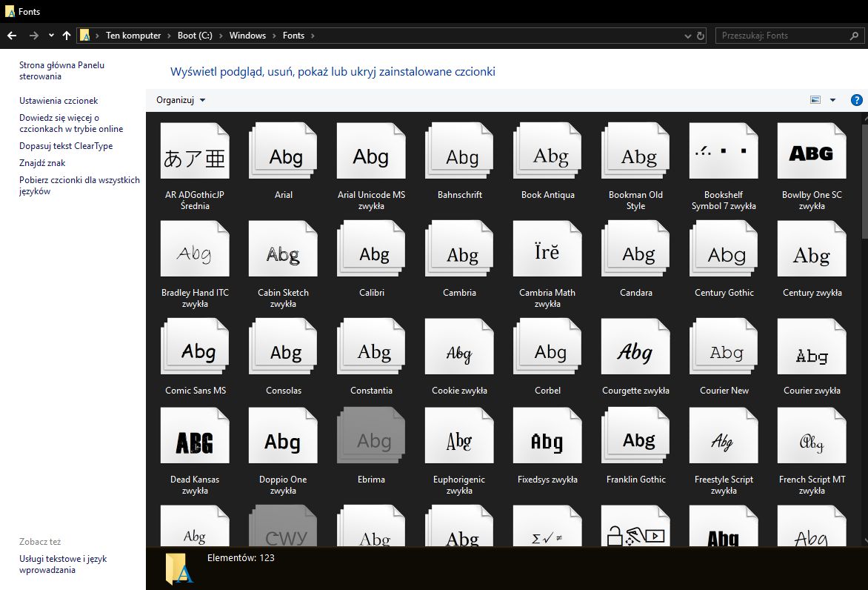Expand the Organizuj dropdown menu
Viewport: 868px width, 590px height.
(181, 100)
